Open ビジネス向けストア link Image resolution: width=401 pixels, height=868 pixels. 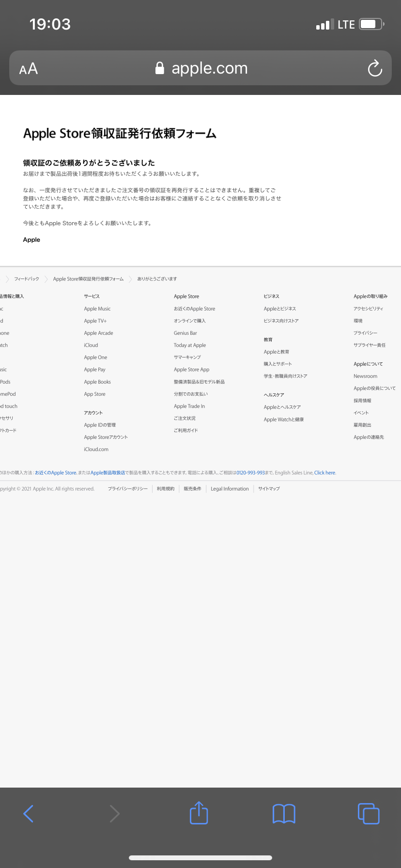281,321
